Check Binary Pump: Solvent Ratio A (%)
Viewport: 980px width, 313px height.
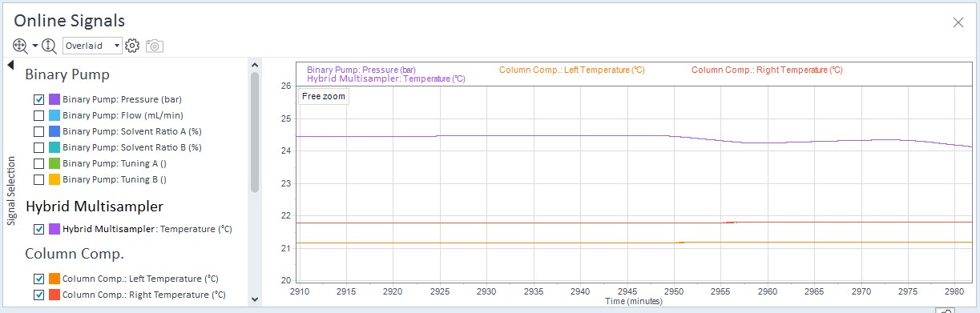(38, 131)
